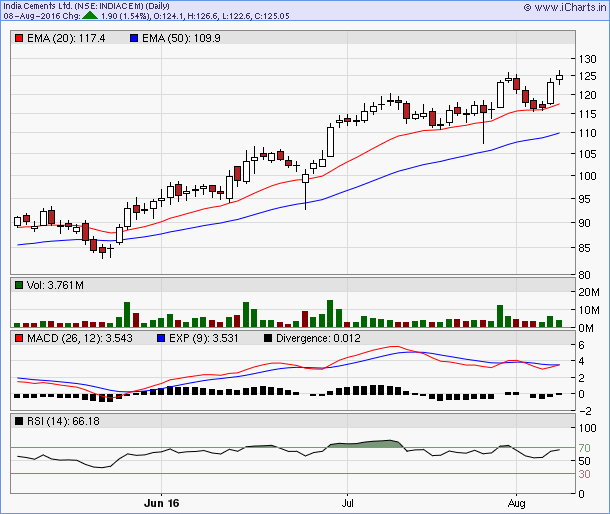
Task: Click the 130 price axis label
Action: pos(587,59)
